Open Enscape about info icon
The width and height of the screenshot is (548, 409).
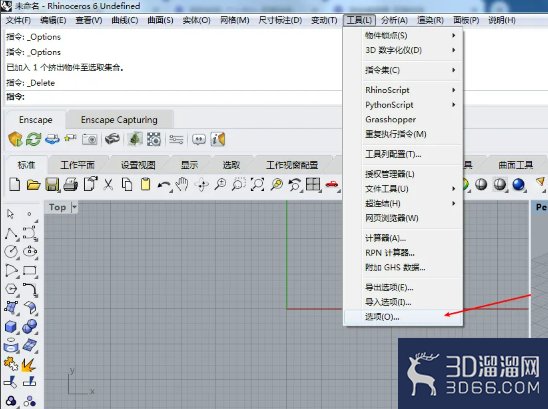(217, 139)
